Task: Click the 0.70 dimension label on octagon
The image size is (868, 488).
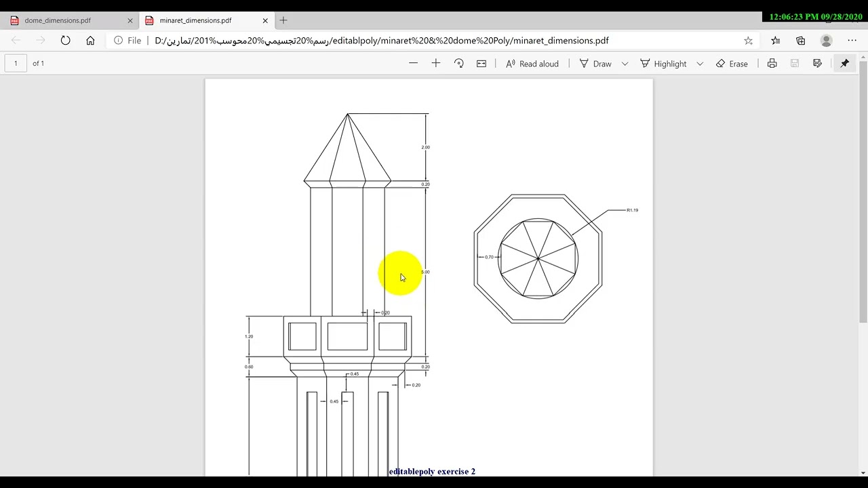Action: pyautogui.click(x=489, y=257)
